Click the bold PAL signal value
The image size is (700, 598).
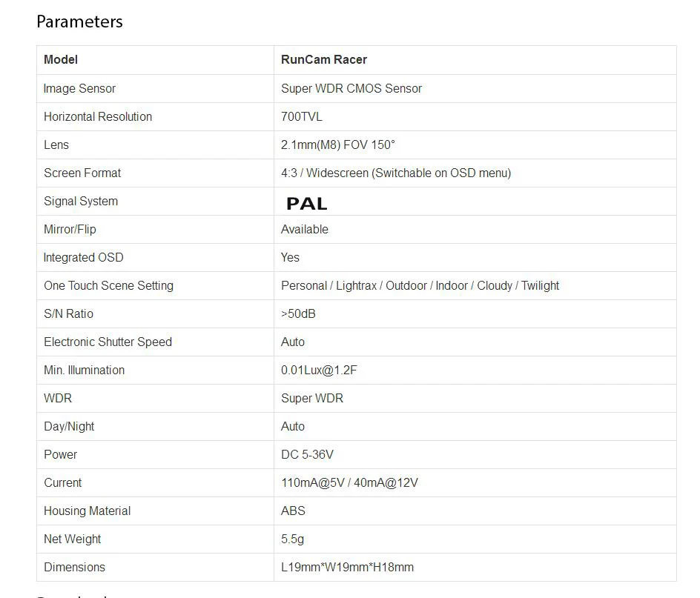[x=307, y=204]
